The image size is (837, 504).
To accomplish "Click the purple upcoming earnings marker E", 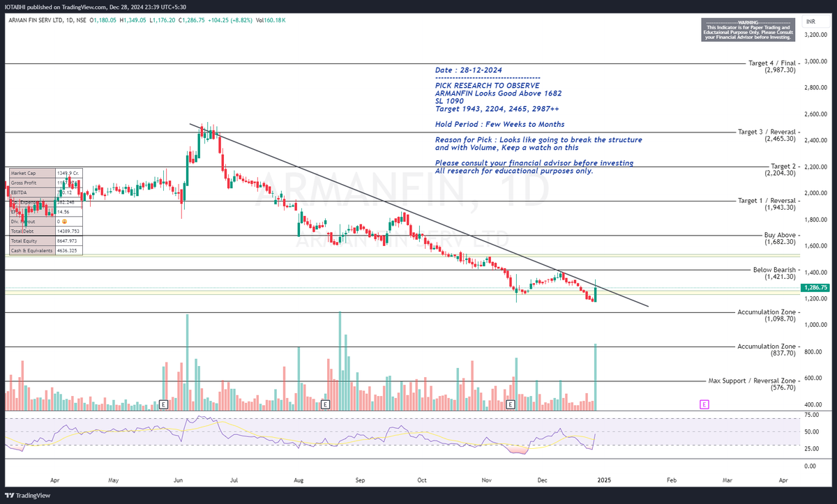I will point(704,404).
